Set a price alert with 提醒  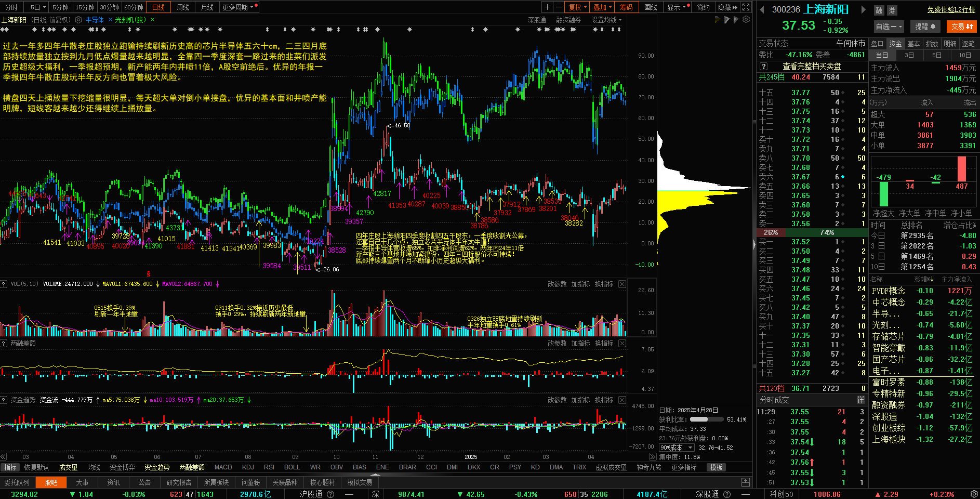click(x=925, y=27)
